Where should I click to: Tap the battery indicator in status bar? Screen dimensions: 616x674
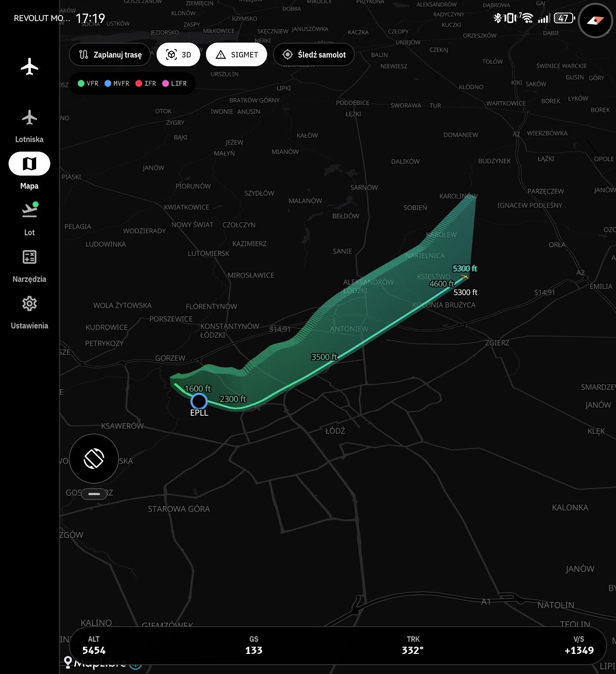tap(564, 19)
